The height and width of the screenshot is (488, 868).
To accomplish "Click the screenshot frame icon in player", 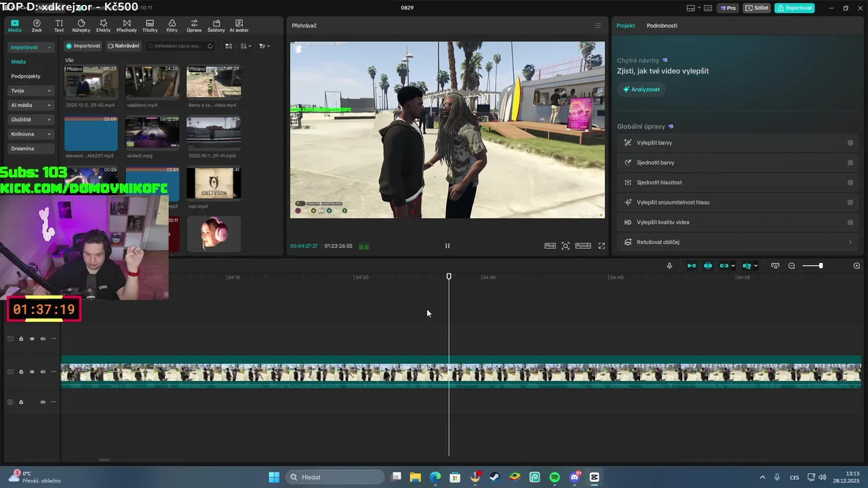I will [566, 246].
